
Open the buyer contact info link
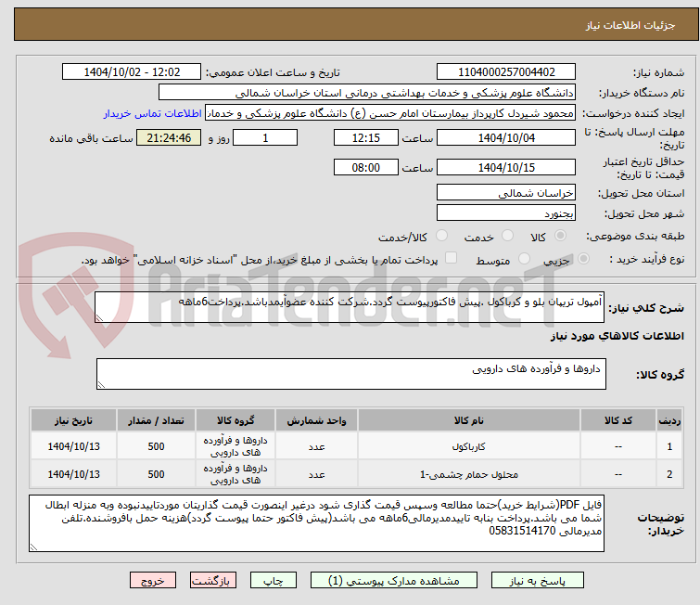tap(153, 113)
